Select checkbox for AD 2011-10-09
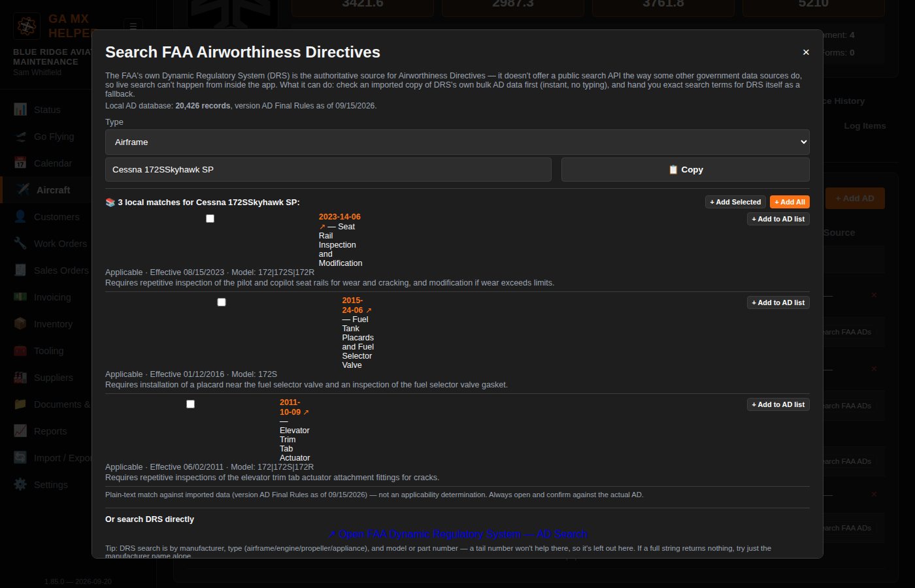 click(x=190, y=404)
